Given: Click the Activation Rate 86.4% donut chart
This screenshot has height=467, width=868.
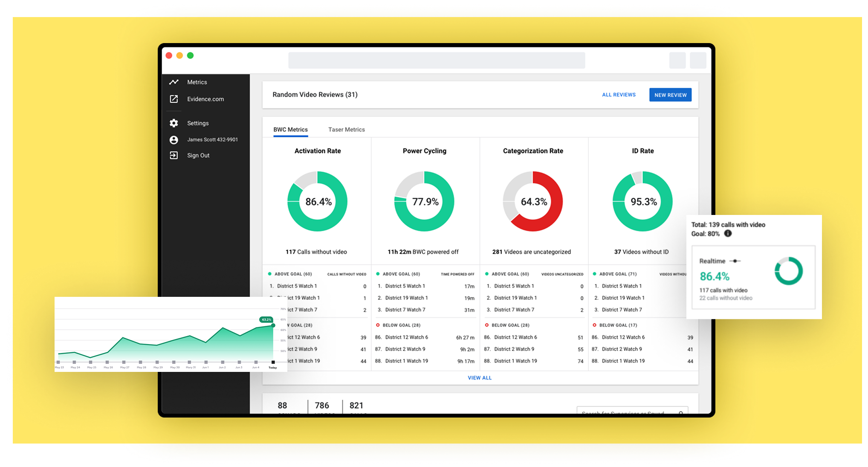Looking at the screenshot, I should (x=317, y=201).
